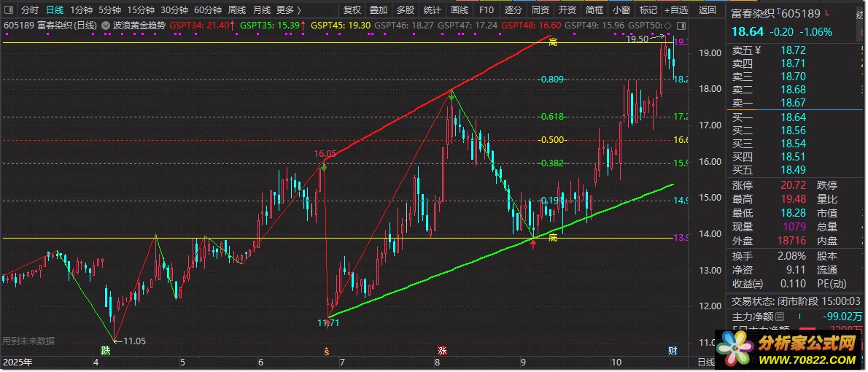Switch to 1分钟 period
Screen dimensions: 868x372
pos(82,10)
